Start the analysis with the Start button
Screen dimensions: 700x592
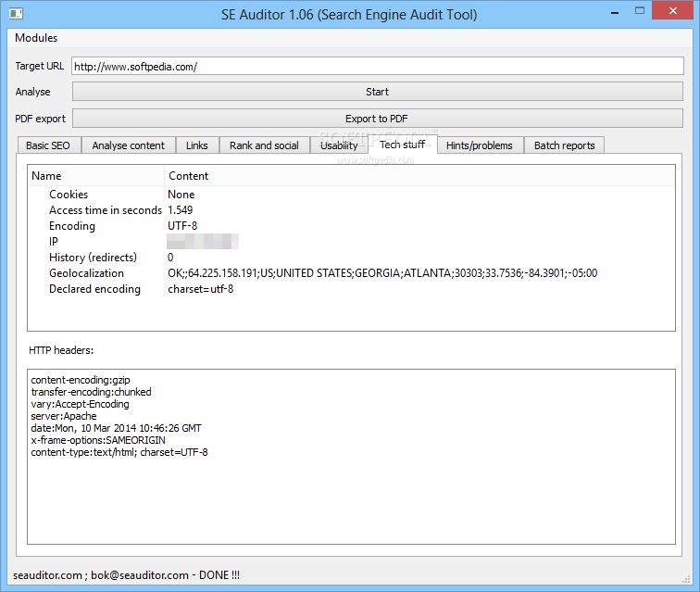click(377, 92)
